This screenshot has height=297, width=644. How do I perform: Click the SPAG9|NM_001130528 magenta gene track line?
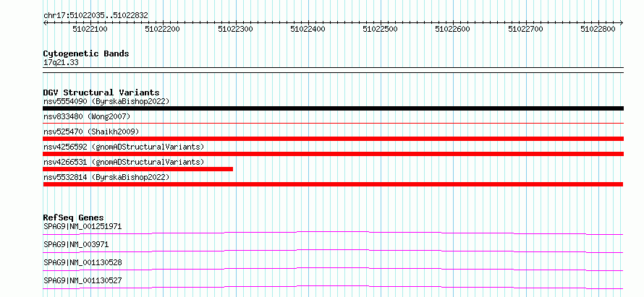(333, 269)
